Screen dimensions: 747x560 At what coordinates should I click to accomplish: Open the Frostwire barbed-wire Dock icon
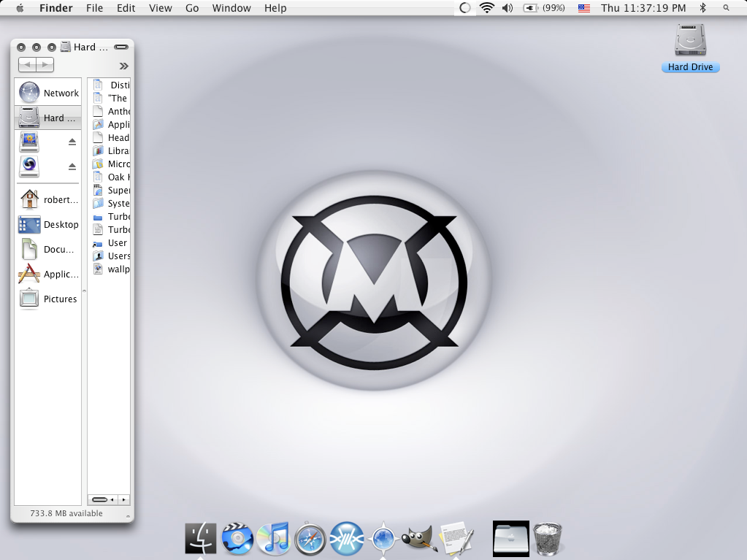[x=347, y=539]
